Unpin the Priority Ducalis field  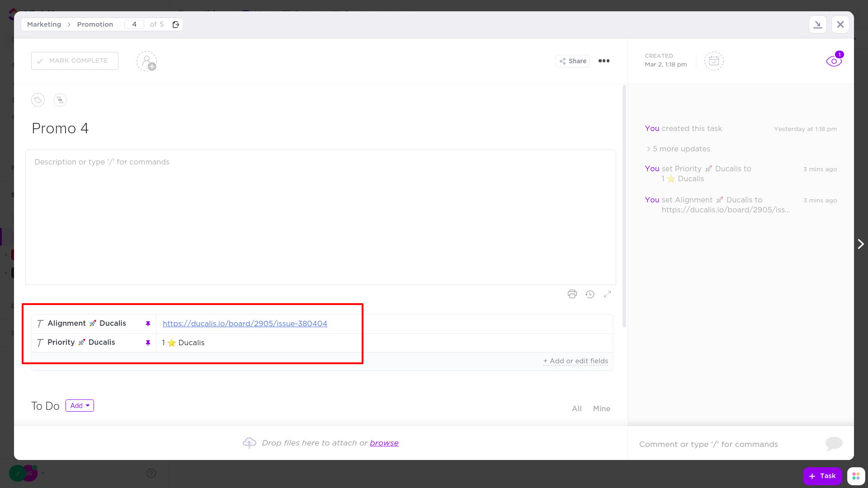(148, 343)
